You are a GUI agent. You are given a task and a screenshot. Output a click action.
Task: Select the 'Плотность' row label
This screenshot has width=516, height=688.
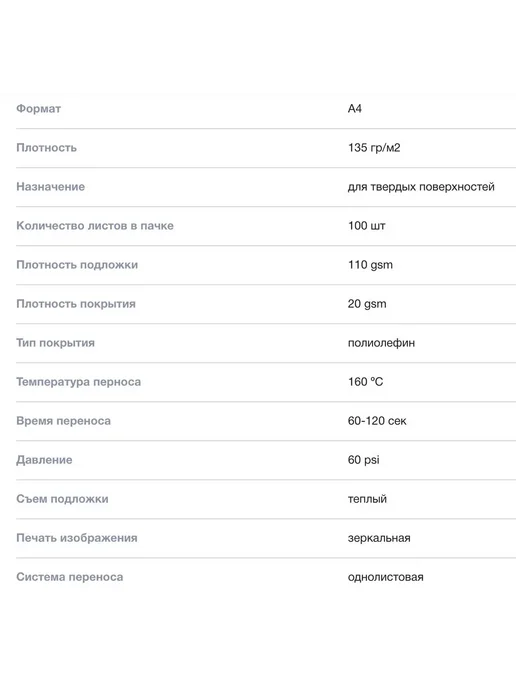47,148
